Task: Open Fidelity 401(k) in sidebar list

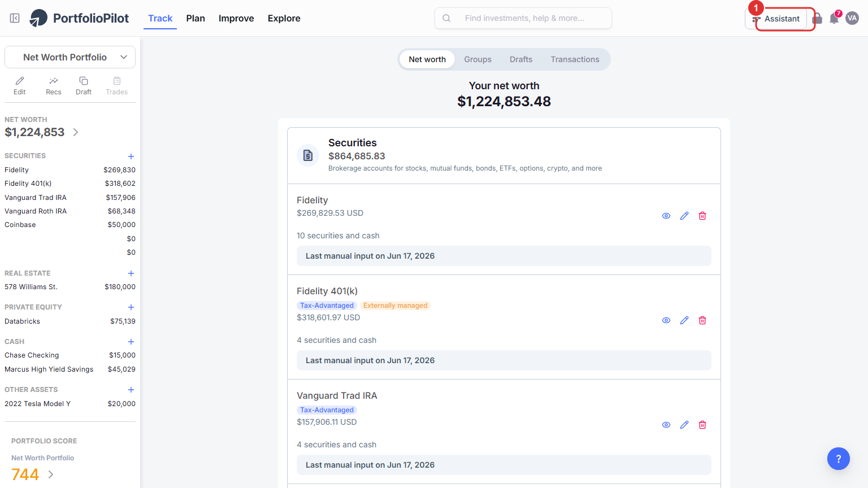Action: (70, 184)
